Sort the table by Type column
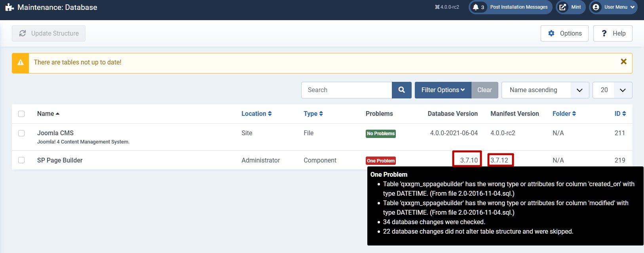 pos(313,114)
